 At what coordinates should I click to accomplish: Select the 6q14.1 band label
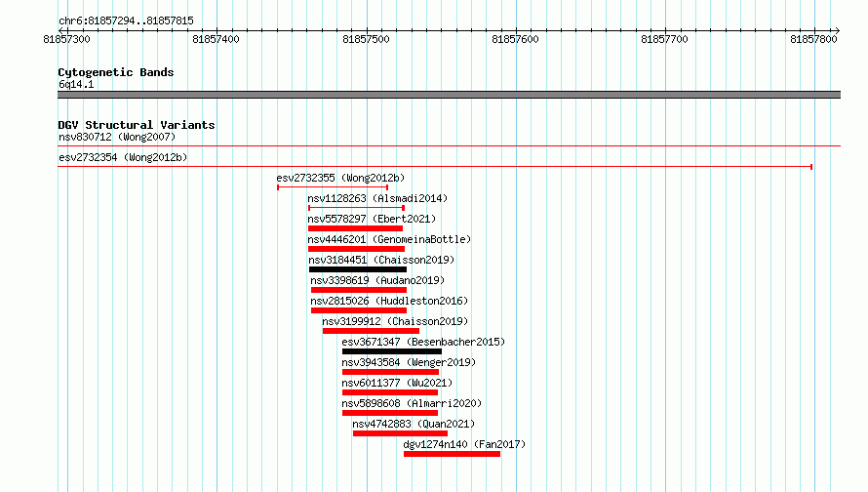(x=76, y=84)
